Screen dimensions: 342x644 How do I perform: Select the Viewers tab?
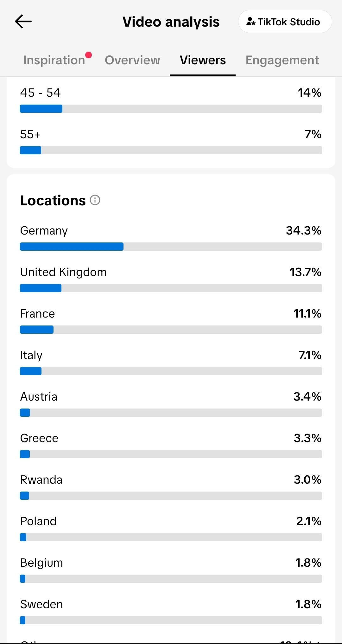coord(203,60)
